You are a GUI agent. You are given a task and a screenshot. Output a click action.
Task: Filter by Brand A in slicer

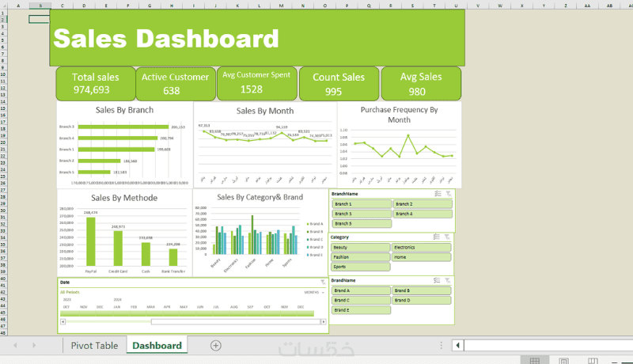pyautogui.click(x=361, y=290)
